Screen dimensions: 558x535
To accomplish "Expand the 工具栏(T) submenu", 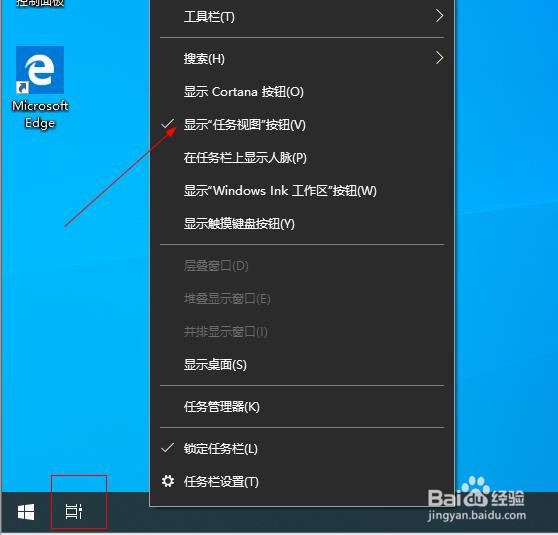I will click(302, 17).
